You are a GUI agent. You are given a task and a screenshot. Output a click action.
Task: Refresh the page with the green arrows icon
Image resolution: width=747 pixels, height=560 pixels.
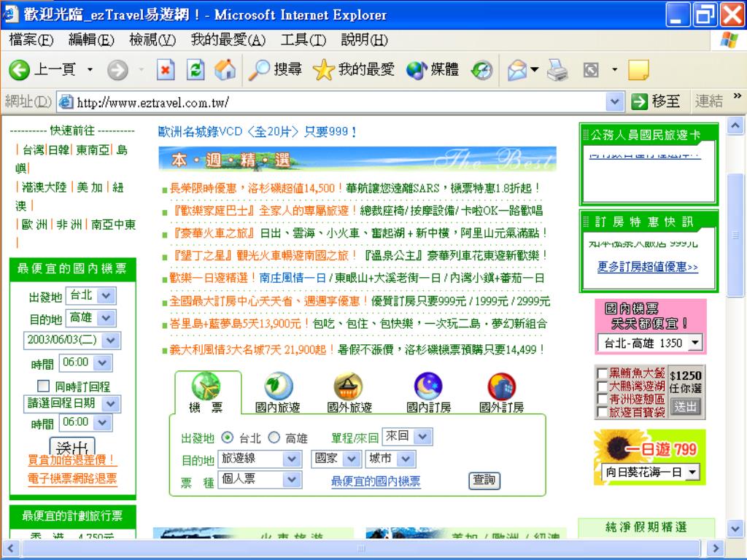(x=196, y=70)
